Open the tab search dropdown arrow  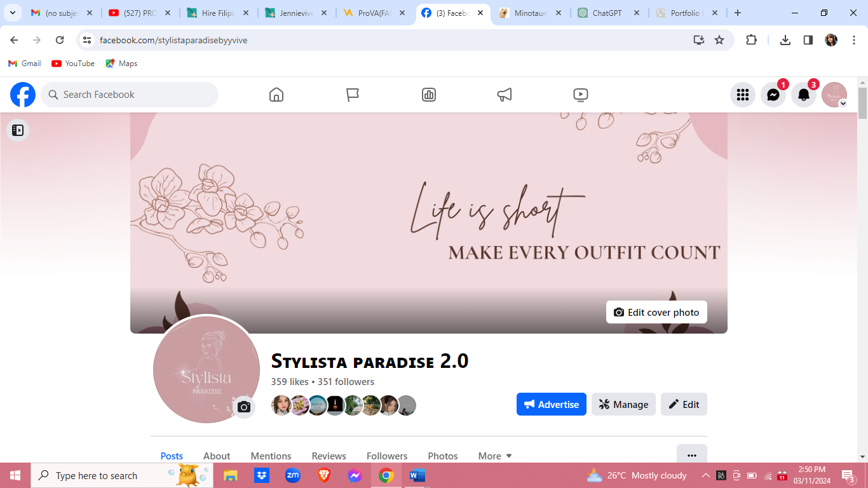coord(12,13)
